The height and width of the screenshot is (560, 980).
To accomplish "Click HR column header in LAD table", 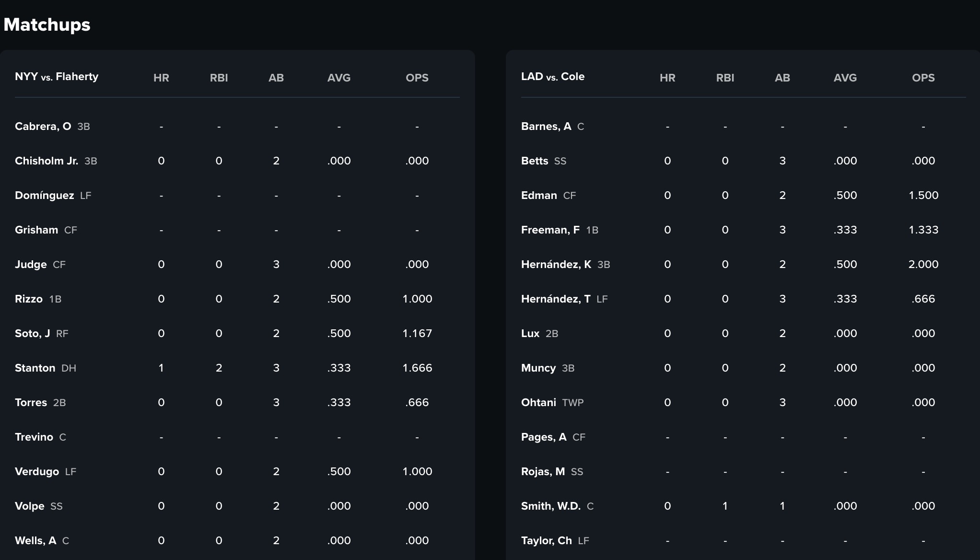I will point(667,78).
